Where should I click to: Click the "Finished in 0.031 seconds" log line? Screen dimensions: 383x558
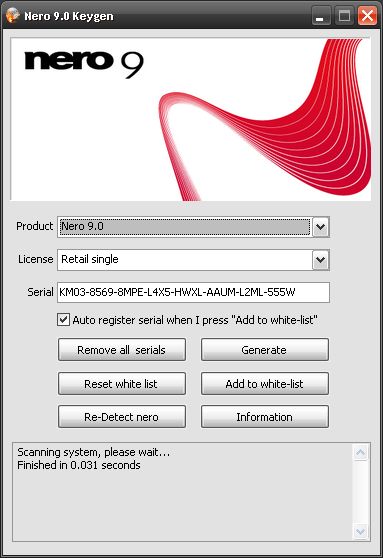point(79,465)
